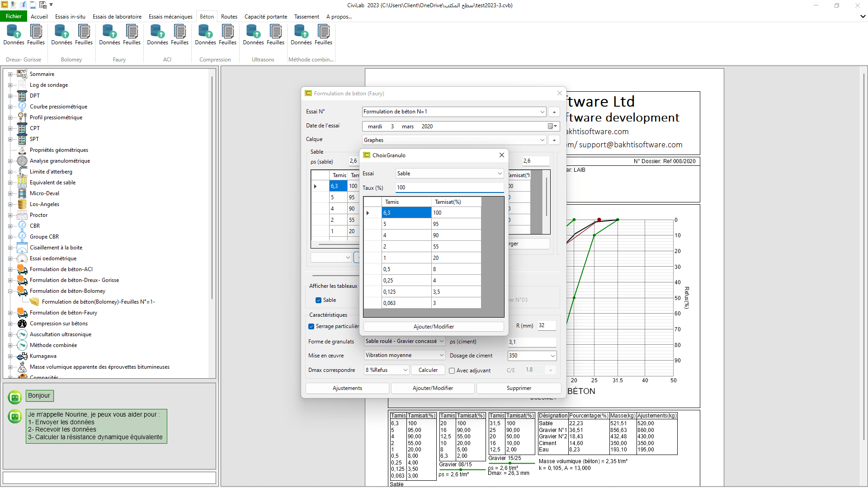Click plus button next to Calque
Image resolution: width=868 pixels, height=488 pixels.
click(554, 140)
